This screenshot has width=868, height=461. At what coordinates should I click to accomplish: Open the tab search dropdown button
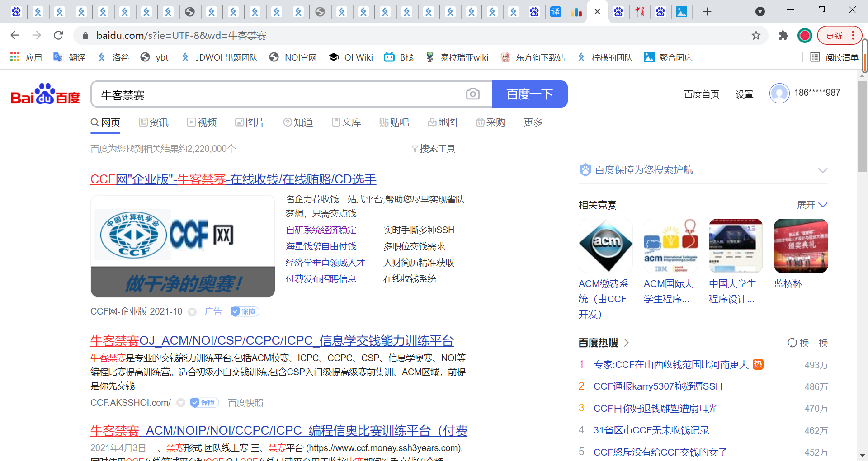[x=760, y=12]
